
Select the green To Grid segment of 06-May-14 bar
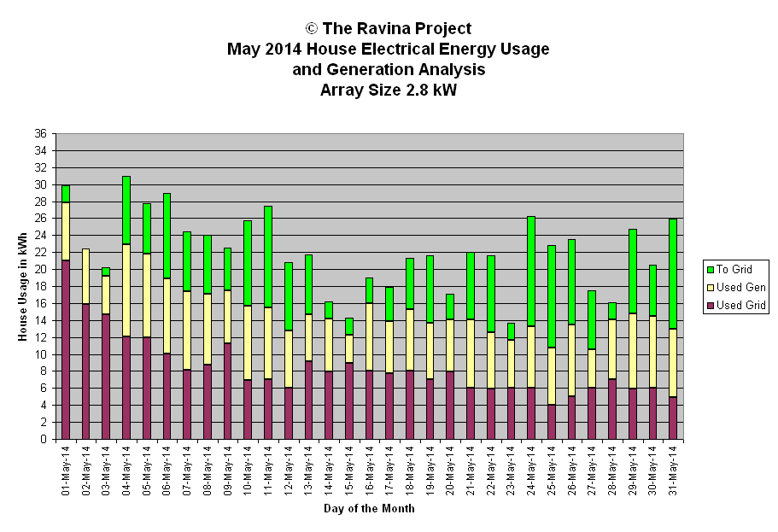pos(167,237)
